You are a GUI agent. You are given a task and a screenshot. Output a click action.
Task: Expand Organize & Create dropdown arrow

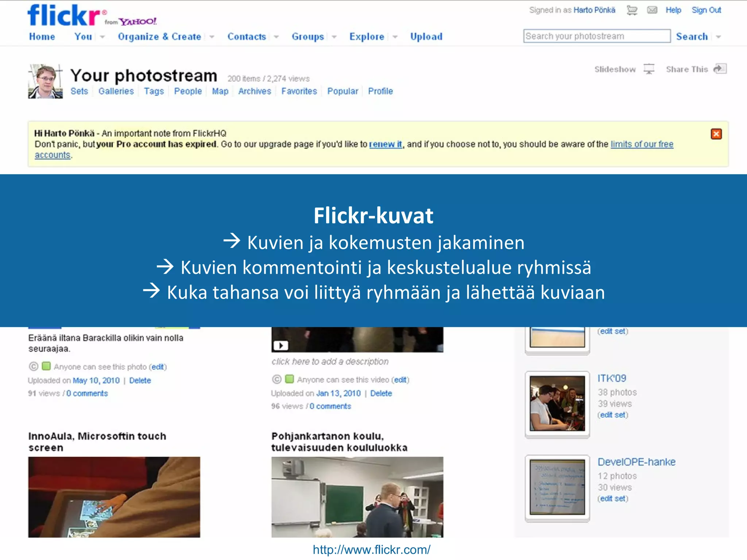212,37
